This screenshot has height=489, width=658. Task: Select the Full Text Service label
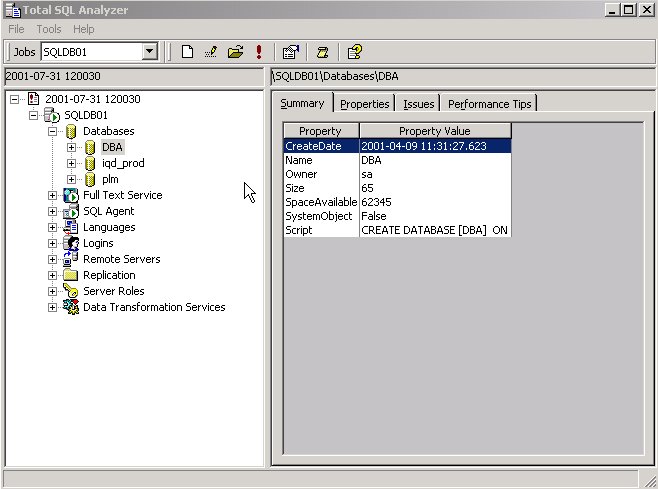pyautogui.click(x=123, y=195)
